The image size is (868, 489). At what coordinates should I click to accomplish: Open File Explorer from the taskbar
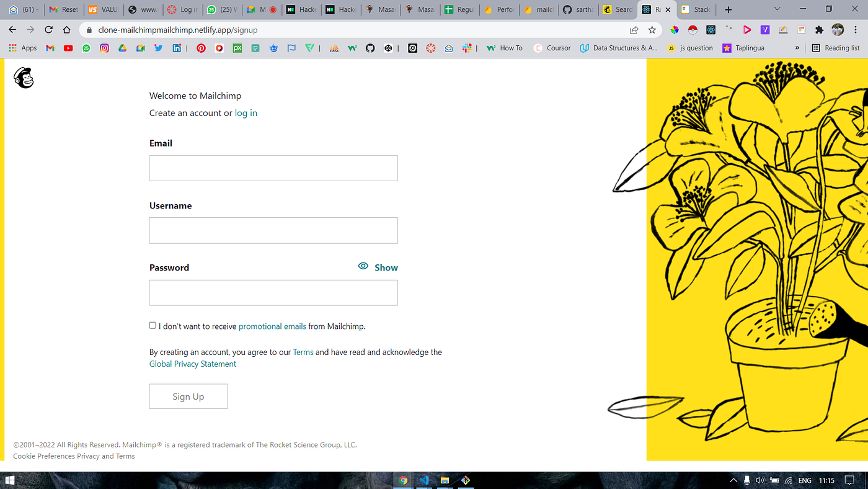[445, 480]
